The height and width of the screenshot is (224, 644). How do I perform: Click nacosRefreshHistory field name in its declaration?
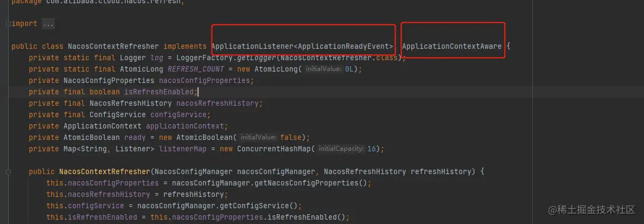[217, 104]
